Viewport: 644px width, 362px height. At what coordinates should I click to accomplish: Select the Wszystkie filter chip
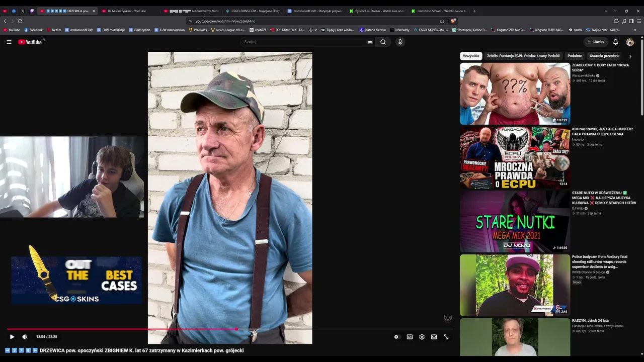[471, 56]
